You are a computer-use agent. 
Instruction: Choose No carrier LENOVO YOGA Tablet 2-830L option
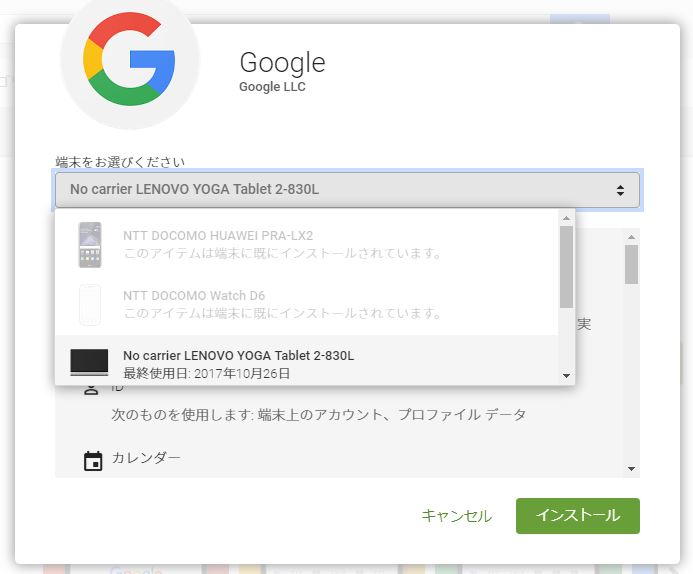[x=306, y=364]
